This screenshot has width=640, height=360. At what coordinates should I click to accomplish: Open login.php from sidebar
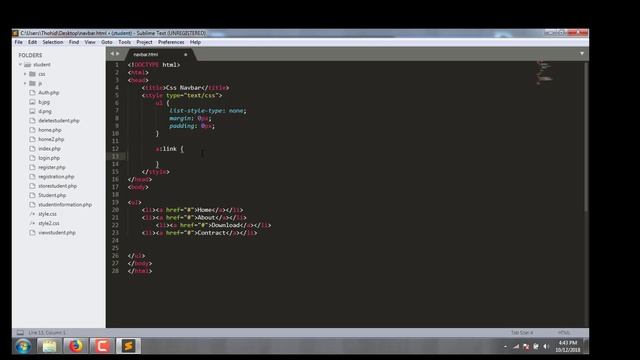49,158
